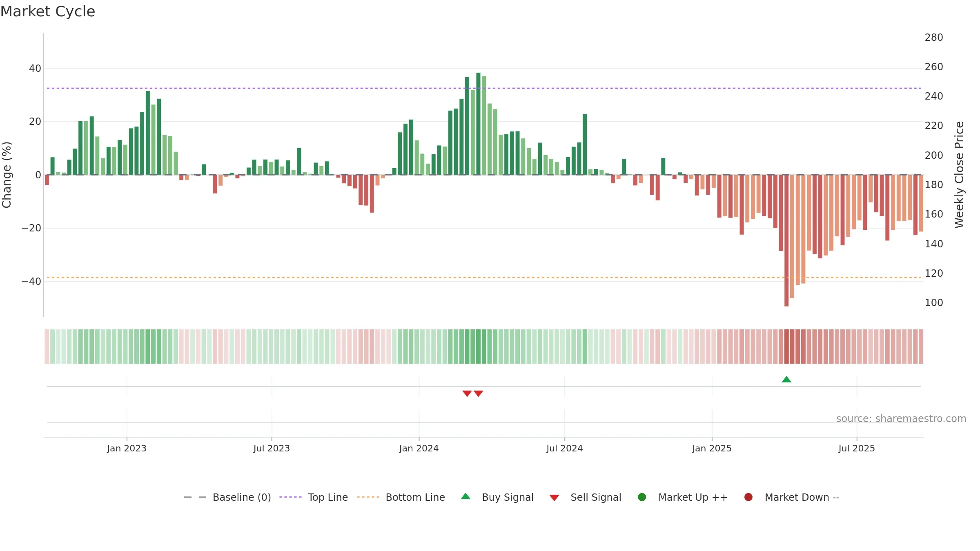The width and height of the screenshot is (980, 551).
Task: Open source: sharemaestro.com link
Action: click(901, 419)
